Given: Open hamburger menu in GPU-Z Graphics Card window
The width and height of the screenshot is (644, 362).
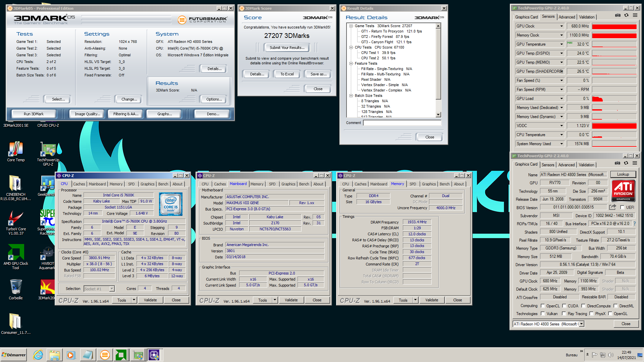Looking at the screenshot, I should coord(635,163).
